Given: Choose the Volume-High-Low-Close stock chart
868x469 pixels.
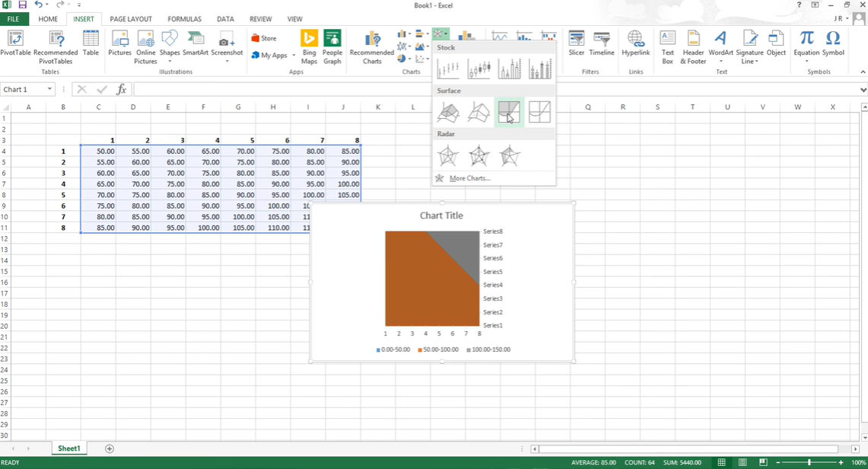Looking at the screenshot, I should tap(509, 69).
